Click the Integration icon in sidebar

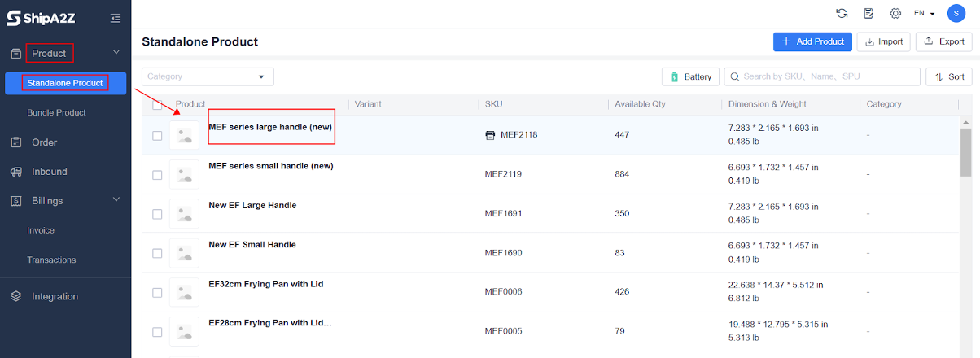coord(16,297)
